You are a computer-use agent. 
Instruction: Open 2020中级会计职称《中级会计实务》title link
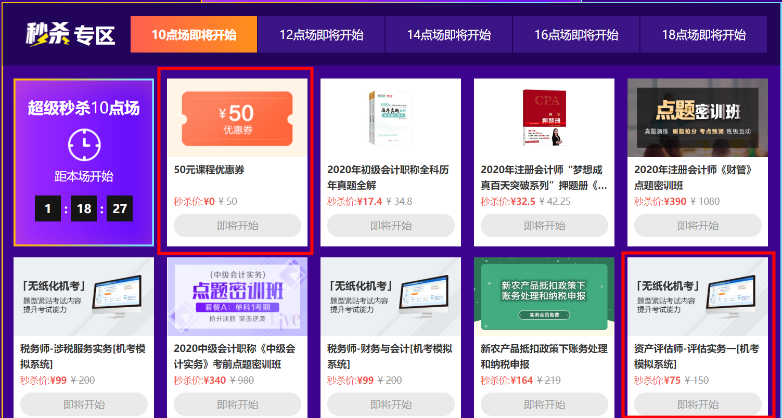[x=234, y=356]
